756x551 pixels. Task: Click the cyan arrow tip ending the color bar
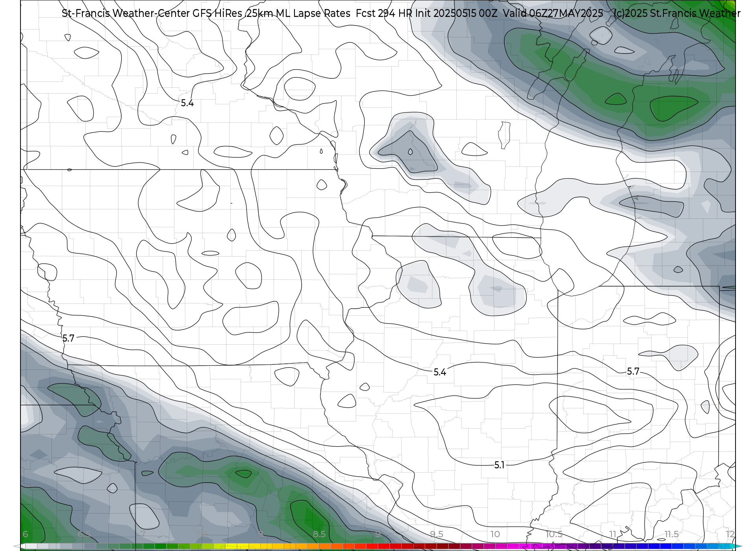(x=737, y=546)
